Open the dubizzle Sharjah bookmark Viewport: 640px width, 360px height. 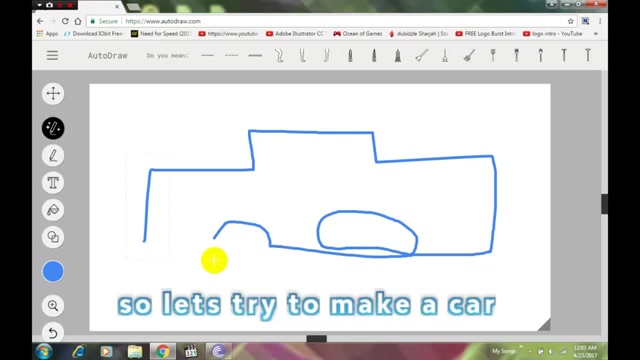pos(418,34)
